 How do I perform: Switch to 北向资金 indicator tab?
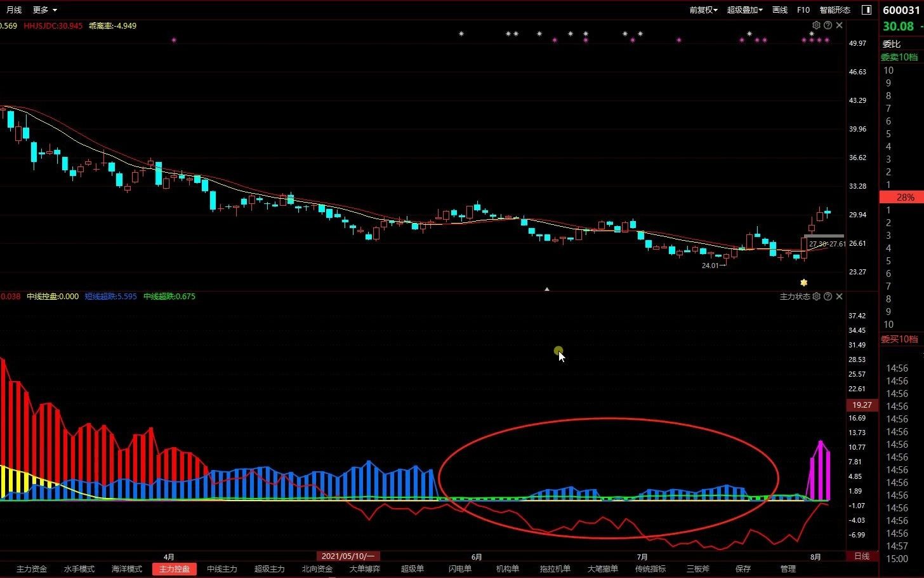317,569
